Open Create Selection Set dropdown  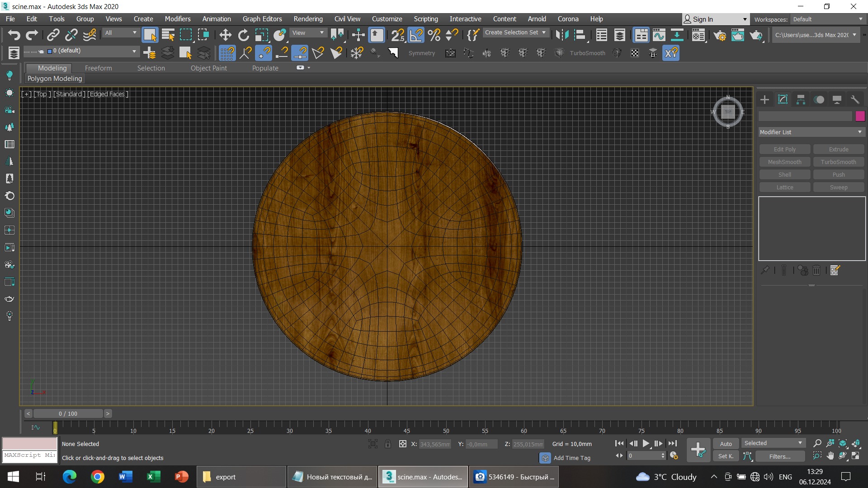(x=515, y=33)
